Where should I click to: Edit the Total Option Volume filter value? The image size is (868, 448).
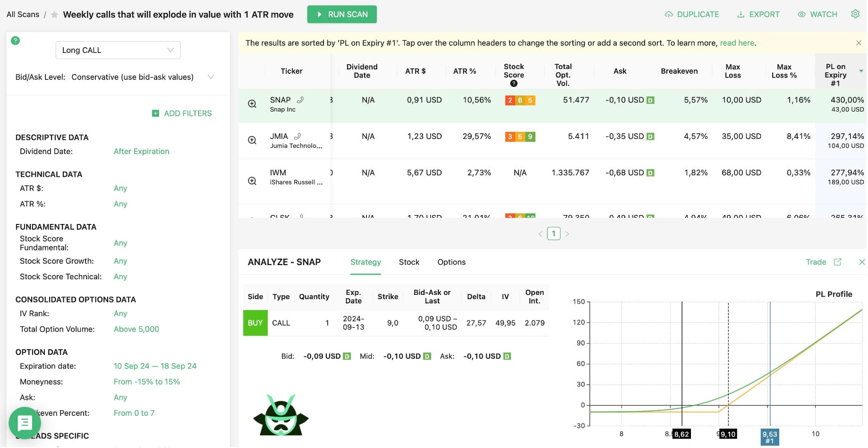click(x=136, y=329)
